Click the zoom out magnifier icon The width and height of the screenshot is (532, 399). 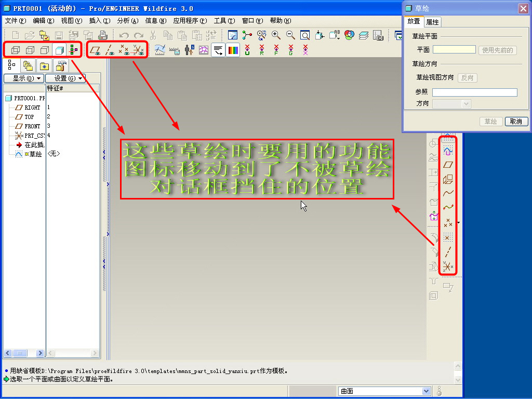[x=290, y=35]
